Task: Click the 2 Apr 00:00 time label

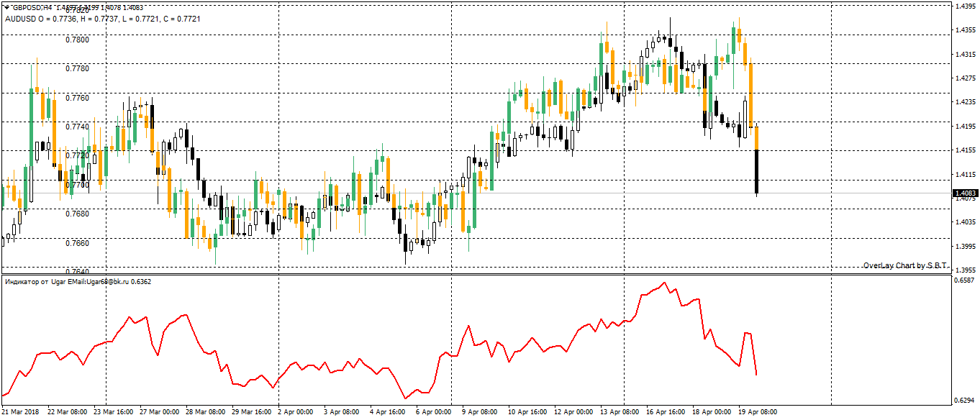Action: (x=296, y=412)
